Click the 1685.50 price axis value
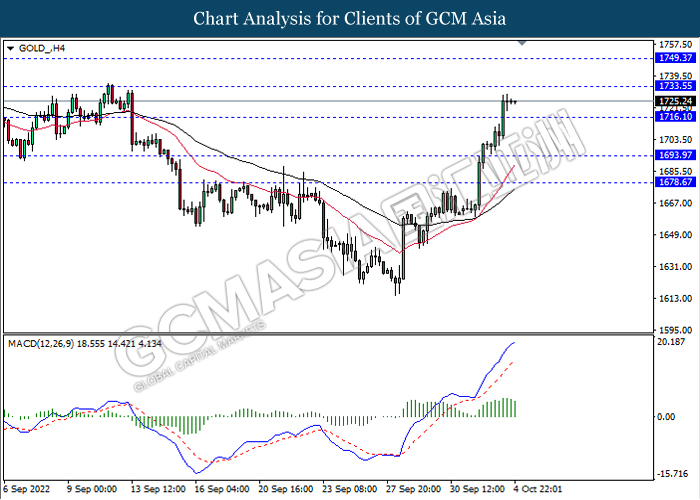Viewport: 700px width, 500px height. pos(675,171)
